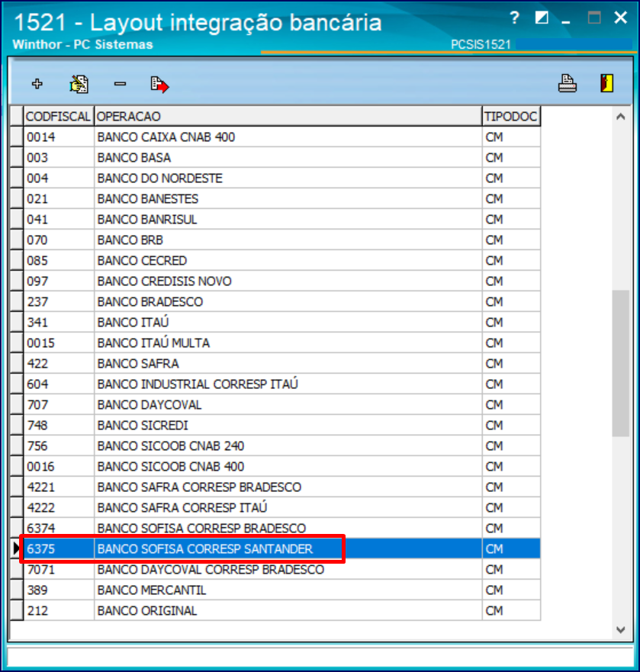Image resolution: width=640 pixels, height=672 pixels.
Task: Click code cell 237
Action: click(x=59, y=302)
